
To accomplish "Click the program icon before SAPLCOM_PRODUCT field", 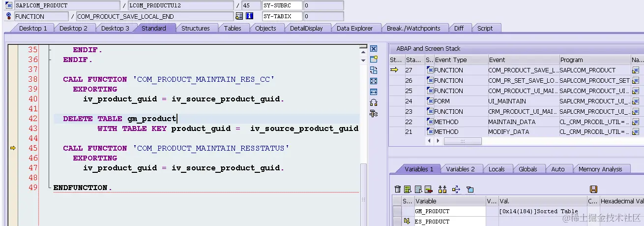I will (x=8, y=6).
